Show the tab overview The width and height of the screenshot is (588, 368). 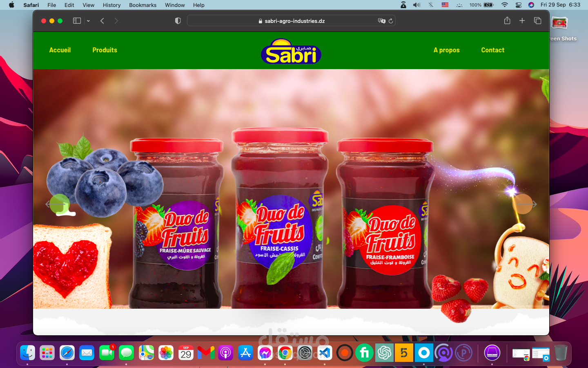pyautogui.click(x=537, y=21)
